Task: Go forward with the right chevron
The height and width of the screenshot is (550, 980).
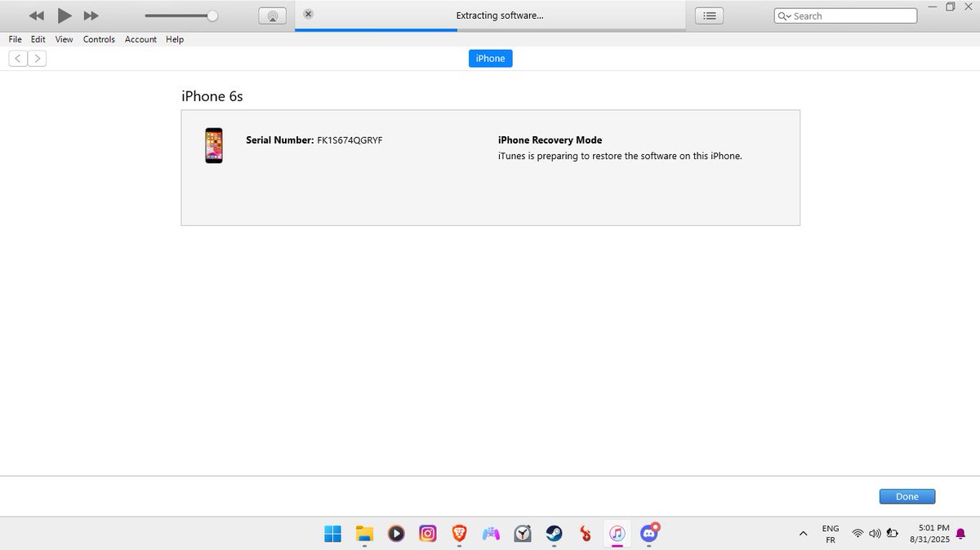Action: click(x=37, y=58)
